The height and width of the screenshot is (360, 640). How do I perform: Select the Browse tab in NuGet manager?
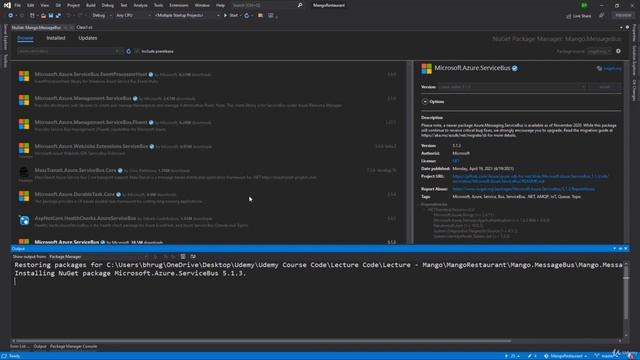point(25,38)
